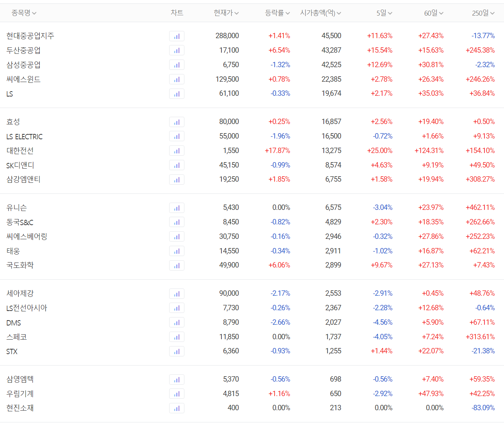The image size is (504, 427).
Task: Open chart icon for DMS
Action: coord(177,322)
